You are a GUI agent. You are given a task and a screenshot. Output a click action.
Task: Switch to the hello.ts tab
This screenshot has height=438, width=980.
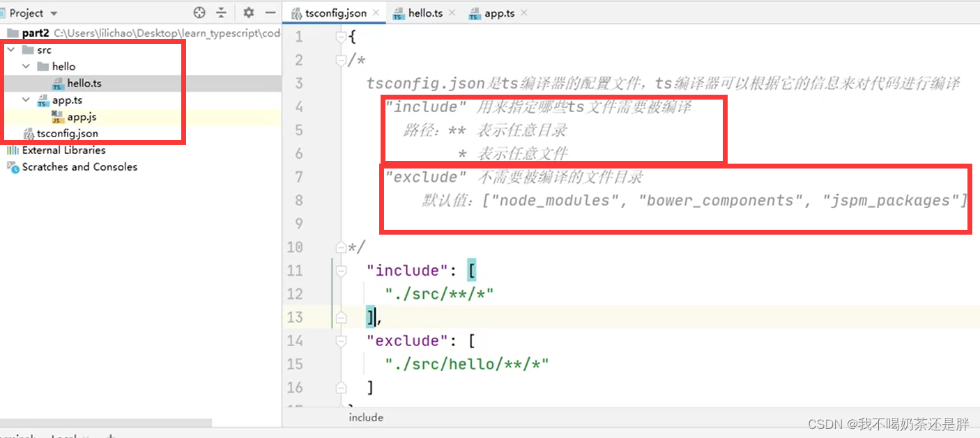pyautogui.click(x=424, y=13)
